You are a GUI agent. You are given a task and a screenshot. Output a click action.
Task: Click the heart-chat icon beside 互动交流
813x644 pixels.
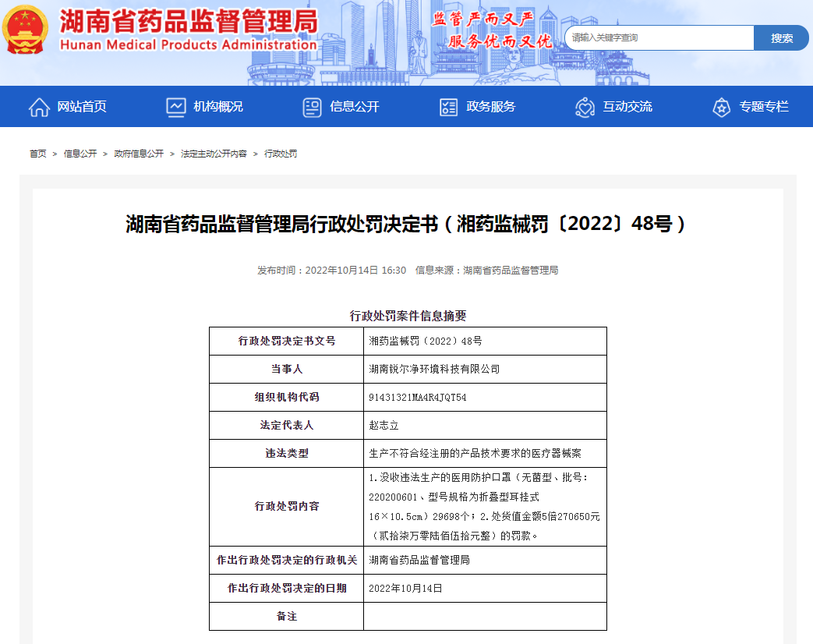click(x=585, y=107)
